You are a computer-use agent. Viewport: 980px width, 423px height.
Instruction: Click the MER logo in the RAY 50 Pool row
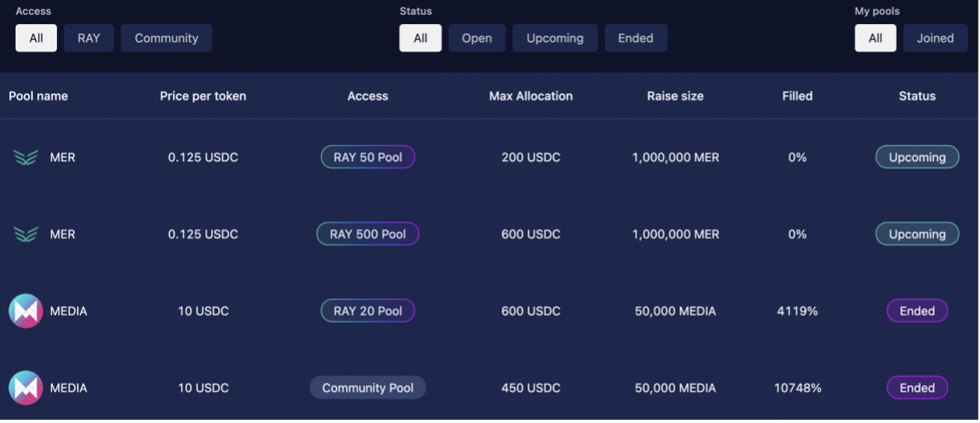(x=26, y=157)
